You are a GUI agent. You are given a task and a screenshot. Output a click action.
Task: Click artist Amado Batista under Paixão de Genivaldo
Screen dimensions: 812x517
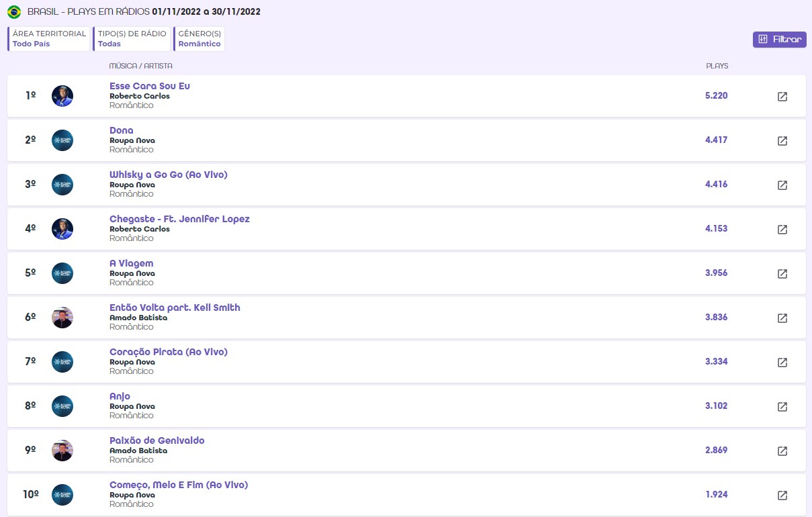[138, 451]
